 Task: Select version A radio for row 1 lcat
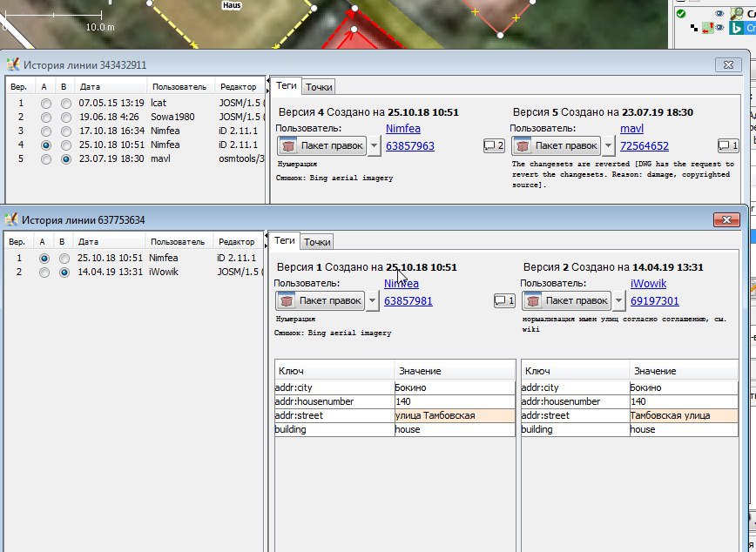(46, 103)
